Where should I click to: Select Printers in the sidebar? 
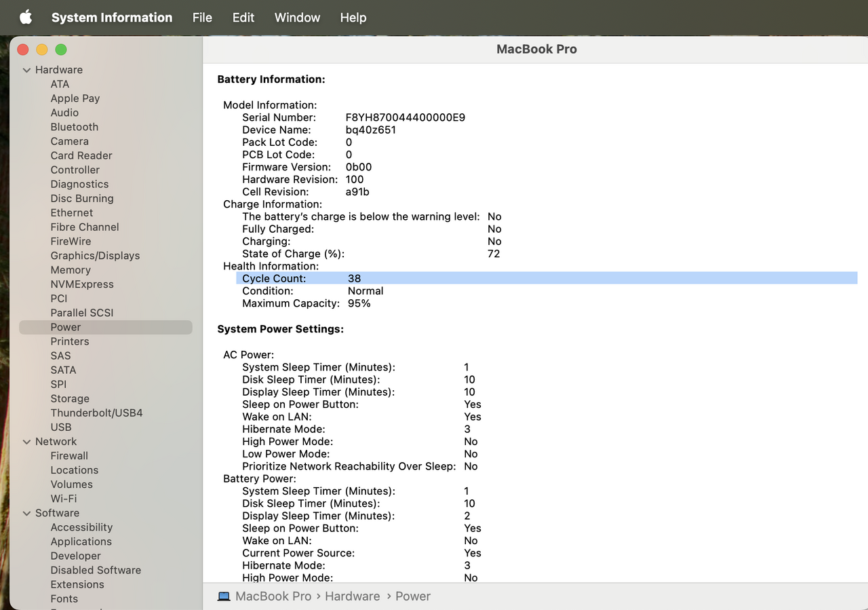click(x=70, y=341)
